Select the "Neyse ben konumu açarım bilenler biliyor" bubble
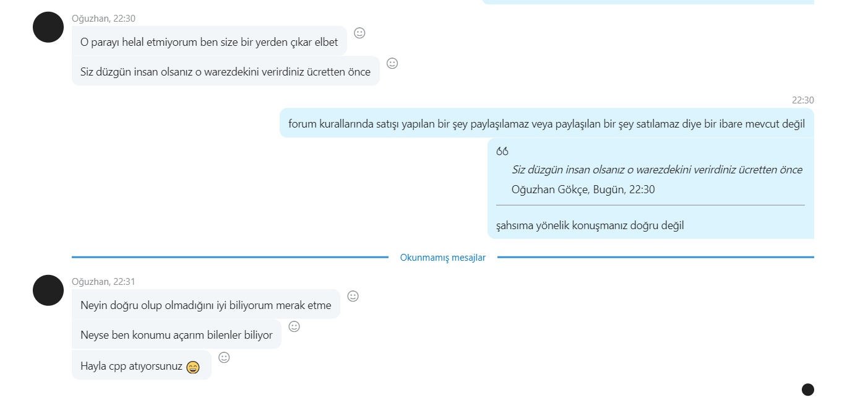 pos(176,334)
